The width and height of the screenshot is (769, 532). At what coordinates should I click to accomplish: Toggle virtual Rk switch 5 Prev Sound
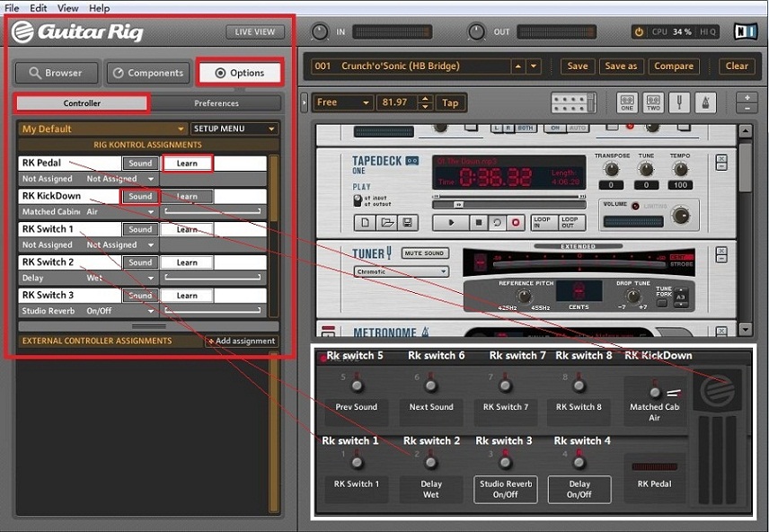point(357,386)
